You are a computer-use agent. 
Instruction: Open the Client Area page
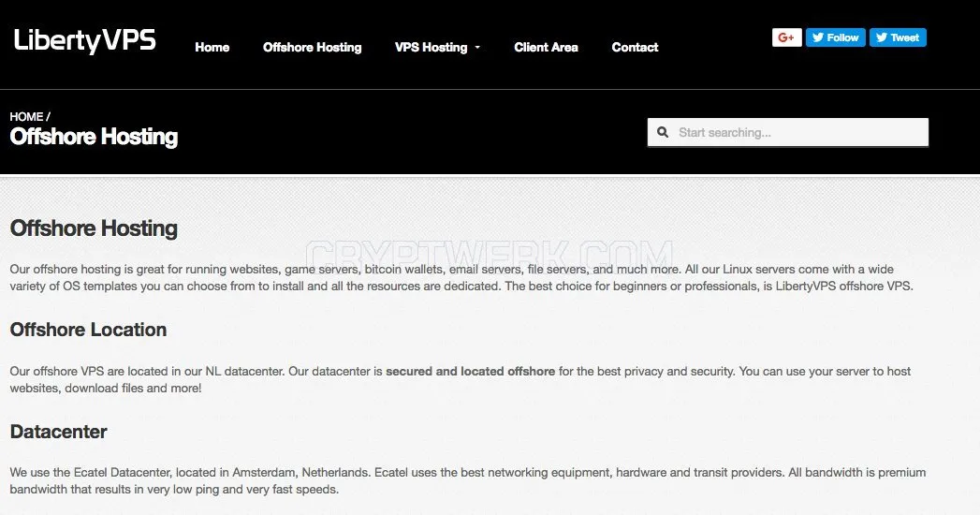(546, 48)
